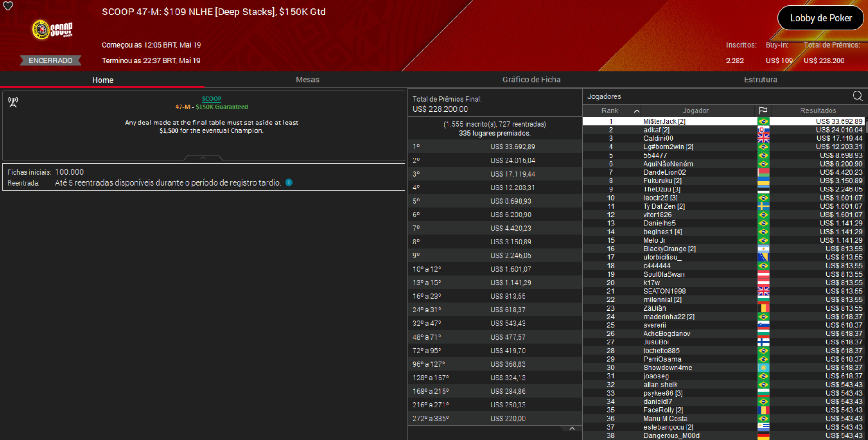
Task: Select player row Dangerous_M00d
Action: pos(723,435)
